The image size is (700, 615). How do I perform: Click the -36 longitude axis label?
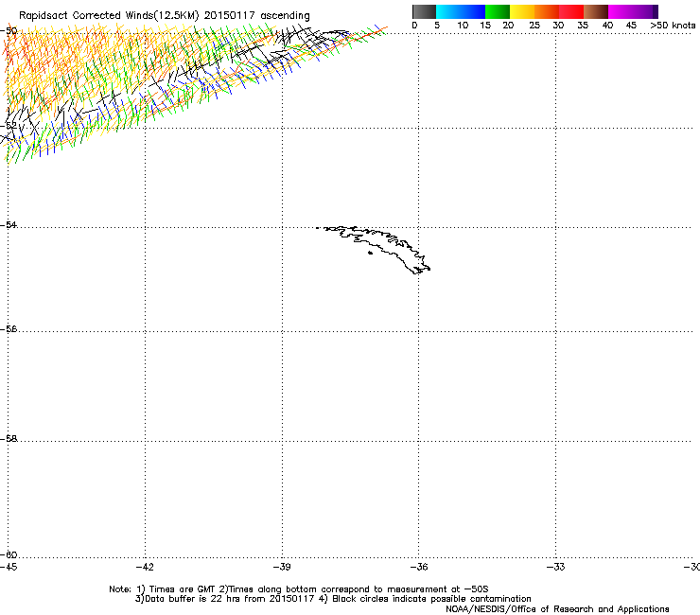tap(419, 567)
